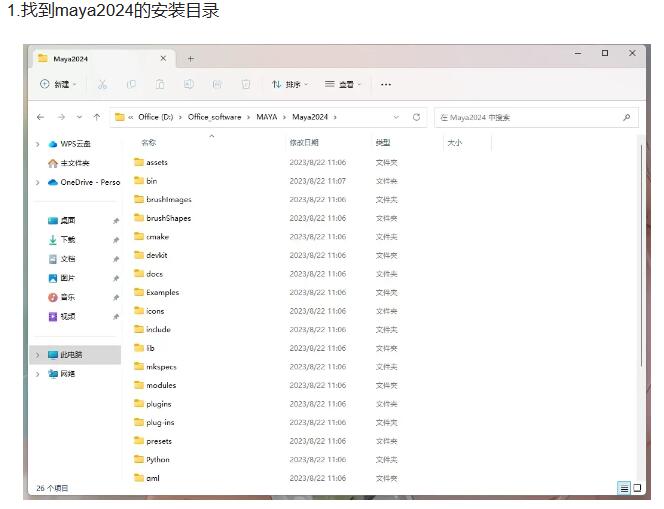Expand the 此电脑 tree node
Viewport: 664px width, 509px height.
point(38,355)
